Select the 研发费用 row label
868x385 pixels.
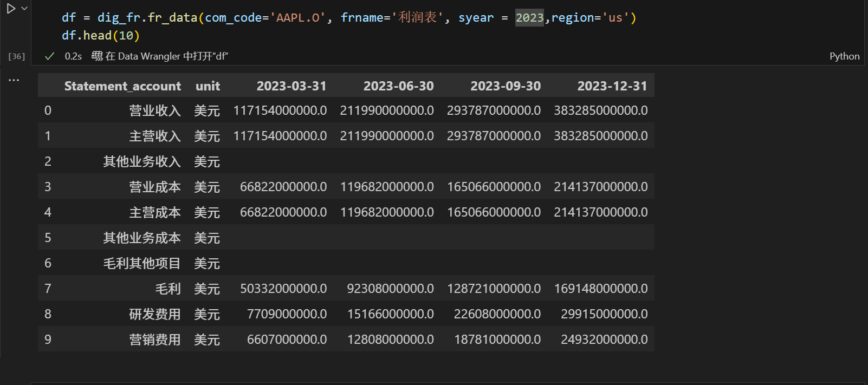pyautogui.click(x=155, y=314)
